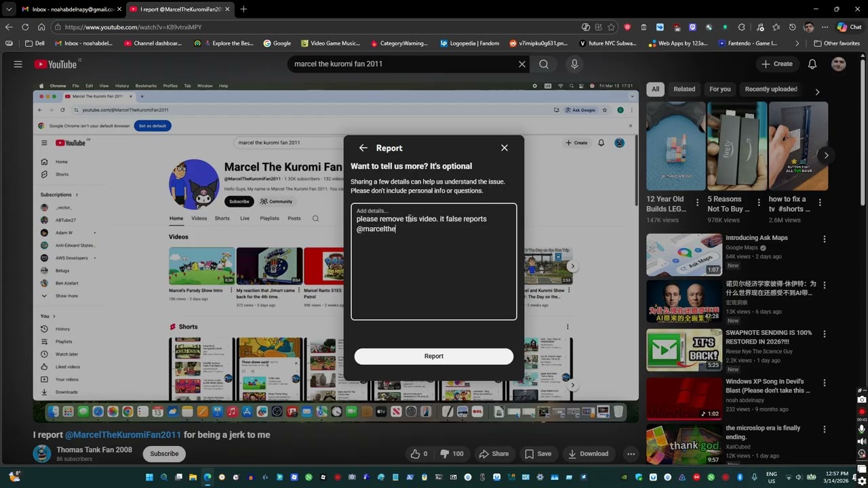868x488 pixels.
Task: Select the Recently uploaded chip
Action: (x=771, y=89)
